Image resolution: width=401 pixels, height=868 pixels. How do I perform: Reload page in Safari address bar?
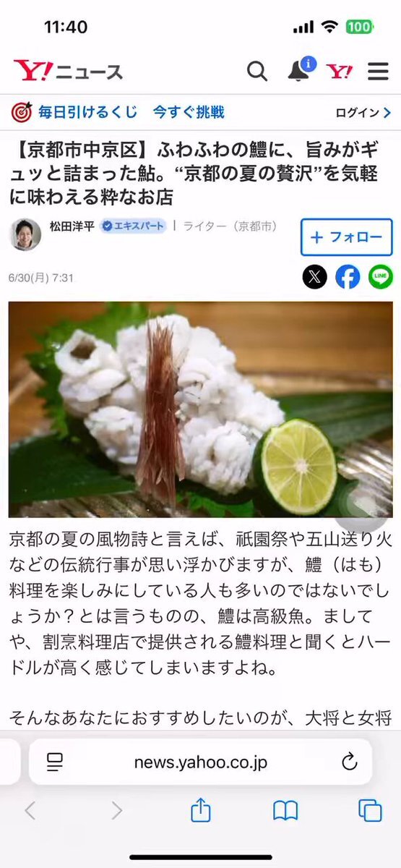[349, 761]
